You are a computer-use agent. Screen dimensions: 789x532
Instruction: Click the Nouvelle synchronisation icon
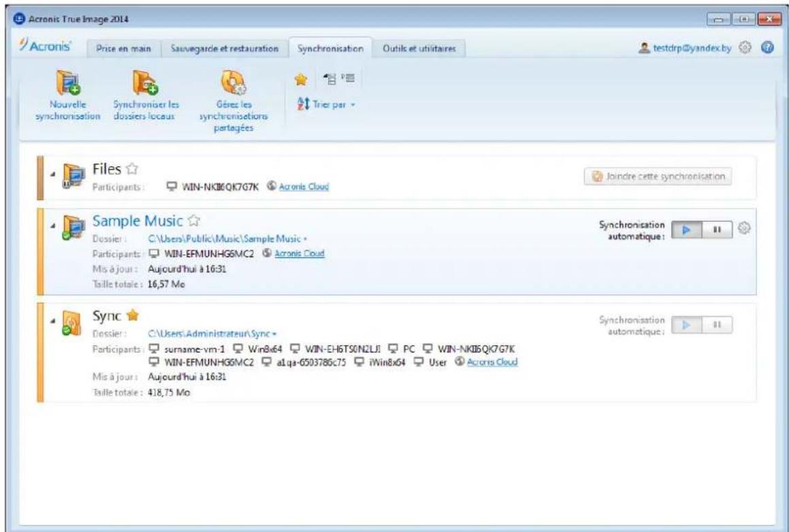(x=69, y=83)
